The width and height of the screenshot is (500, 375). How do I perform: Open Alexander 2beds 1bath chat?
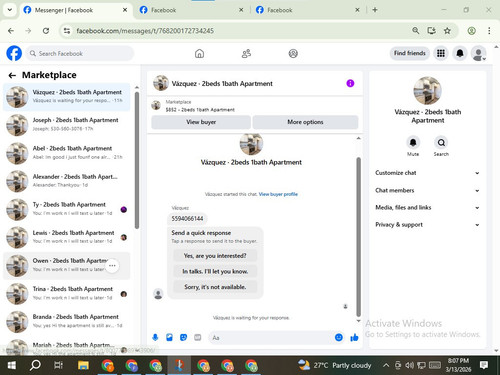[66, 181]
